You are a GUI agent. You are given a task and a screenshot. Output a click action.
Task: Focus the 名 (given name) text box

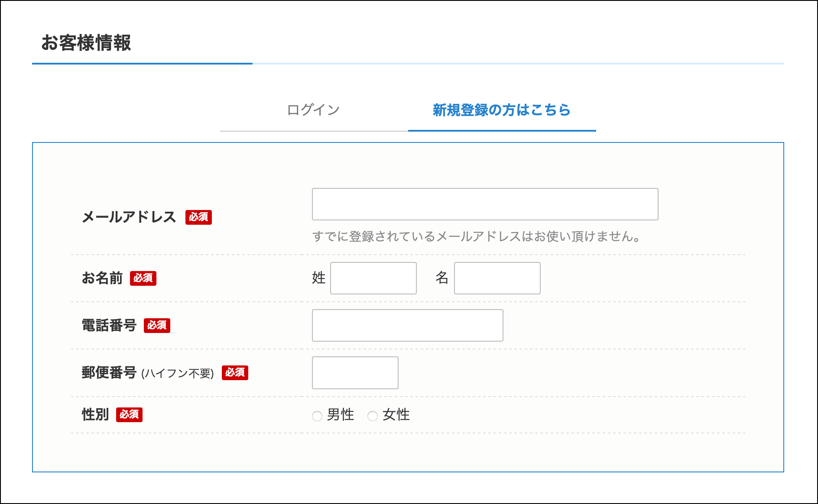(497, 278)
